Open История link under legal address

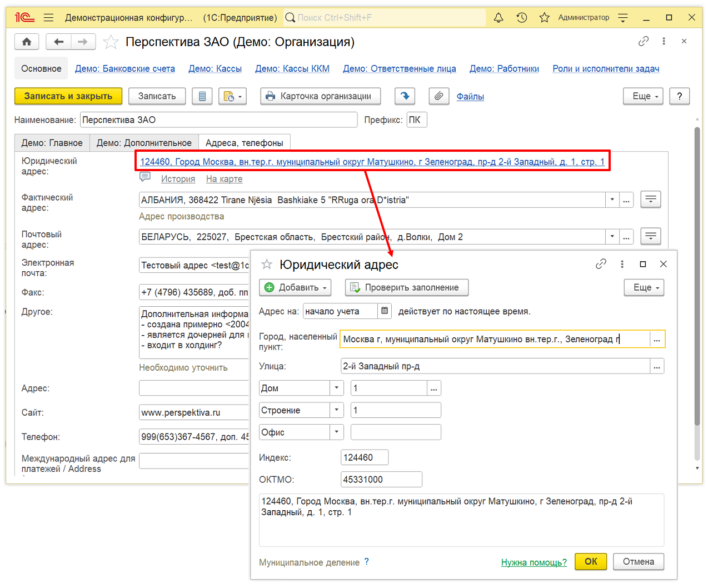(x=178, y=178)
